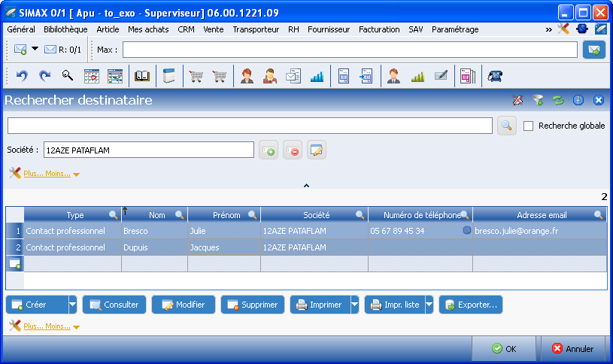Click the add Société button
613x364 pixels.
tap(269, 150)
